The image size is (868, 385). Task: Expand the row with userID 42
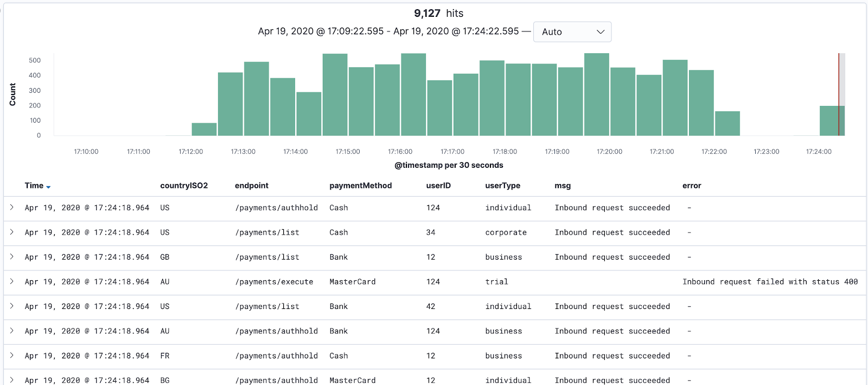pyautogui.click(x=11, y=306)
